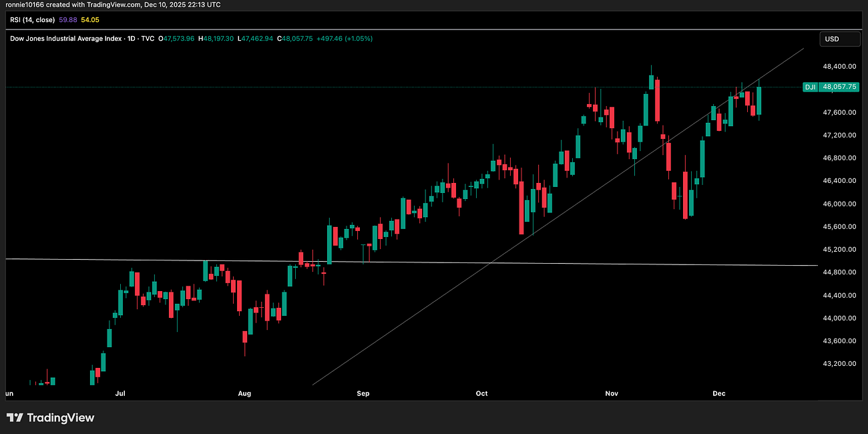Click the Dec label on time axis
This screenshot has height=434, width=868.
pyautogui.click(x=719, y=393)
